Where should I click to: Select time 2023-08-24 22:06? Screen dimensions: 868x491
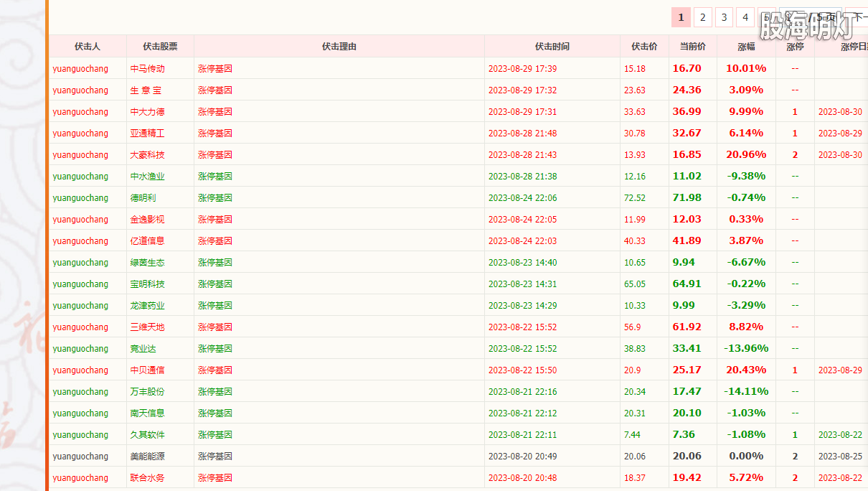click(x=523, y=198)
